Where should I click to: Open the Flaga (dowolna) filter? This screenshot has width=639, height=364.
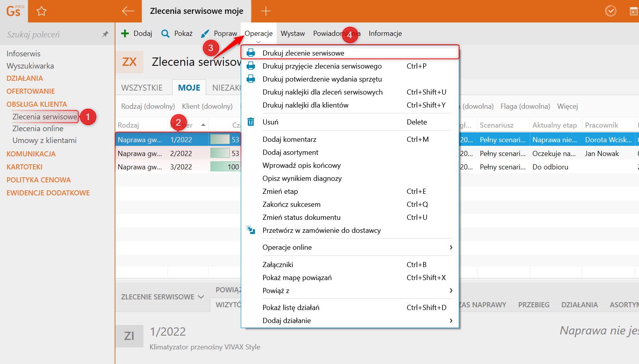pos(525,106)
